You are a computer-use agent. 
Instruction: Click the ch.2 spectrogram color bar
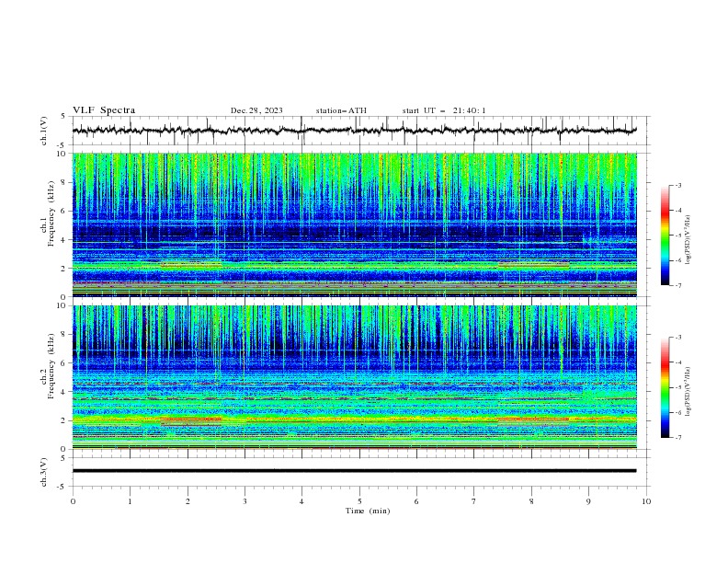pos(665,387)
